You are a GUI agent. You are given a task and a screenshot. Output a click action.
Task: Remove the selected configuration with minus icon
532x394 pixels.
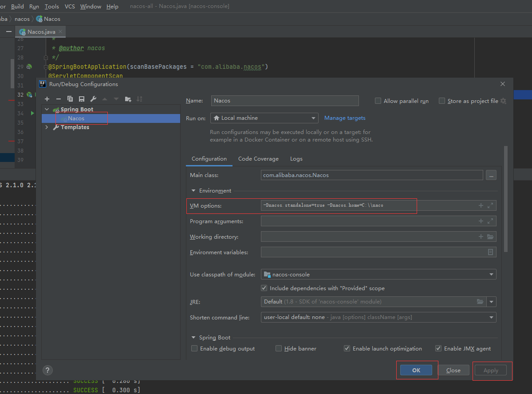point(59,99)
